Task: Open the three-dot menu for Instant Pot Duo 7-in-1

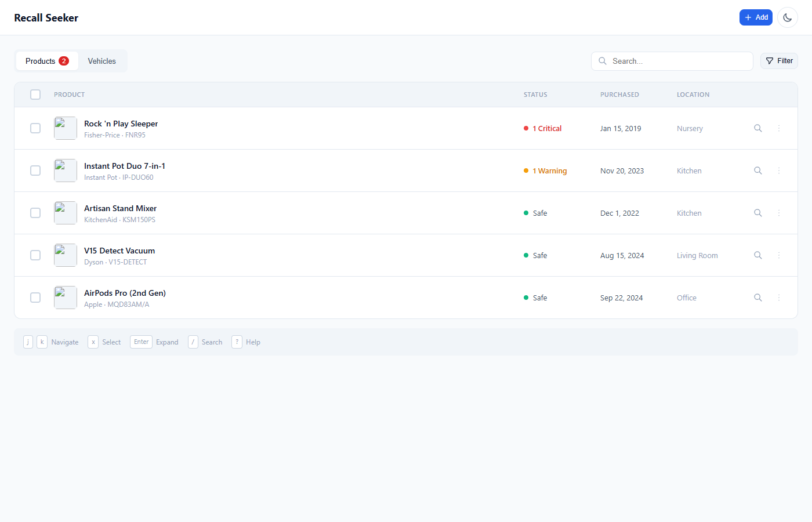Action: (x=779, y=171)
